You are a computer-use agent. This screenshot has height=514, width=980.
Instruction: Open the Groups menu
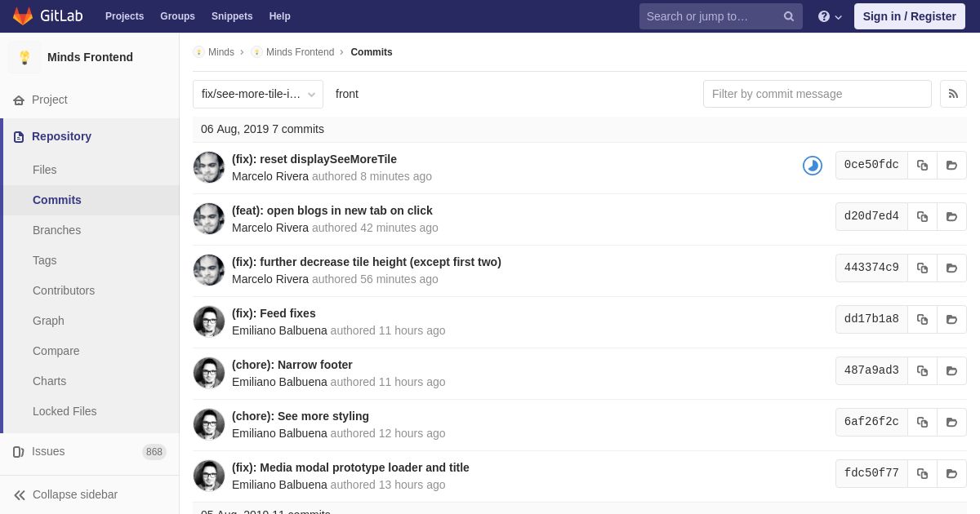(177, 16)
